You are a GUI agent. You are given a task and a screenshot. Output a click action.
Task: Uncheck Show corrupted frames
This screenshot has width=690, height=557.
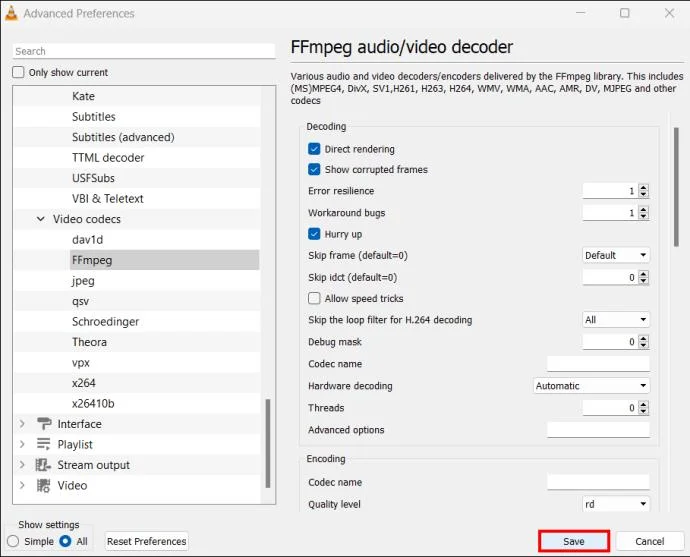[x=314, y=169]
